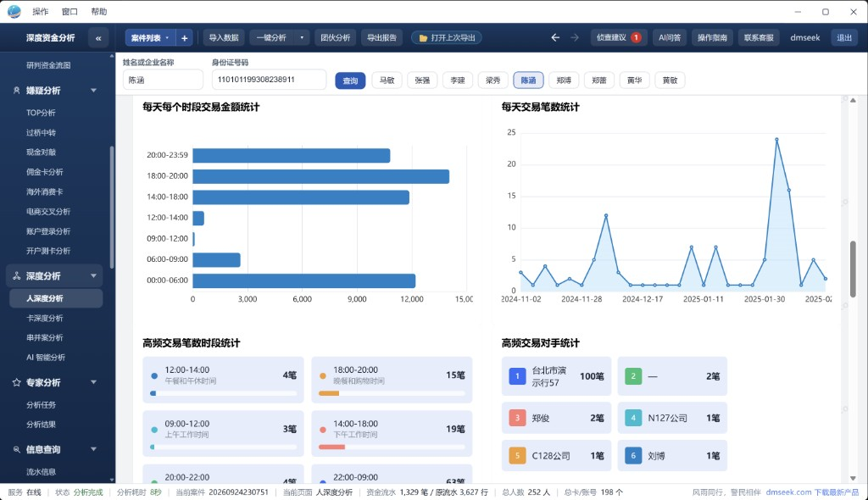Open 过桥中转 in sidebar

41,132
